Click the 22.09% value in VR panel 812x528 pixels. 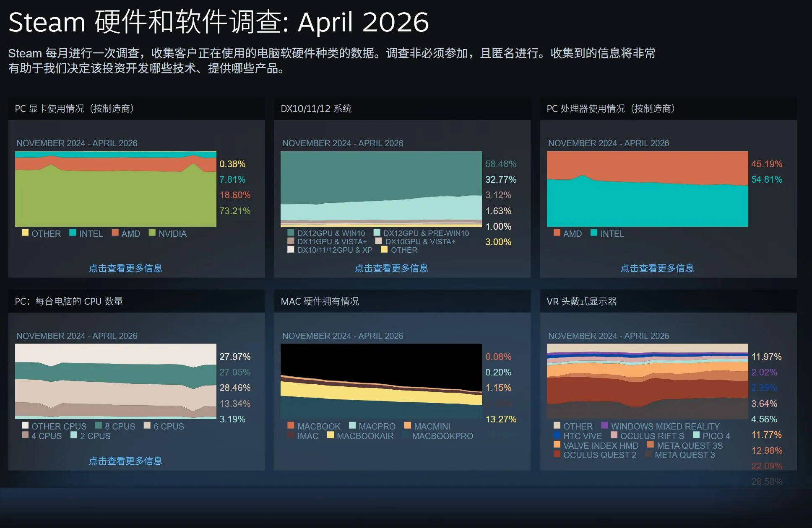click(767, 466)
